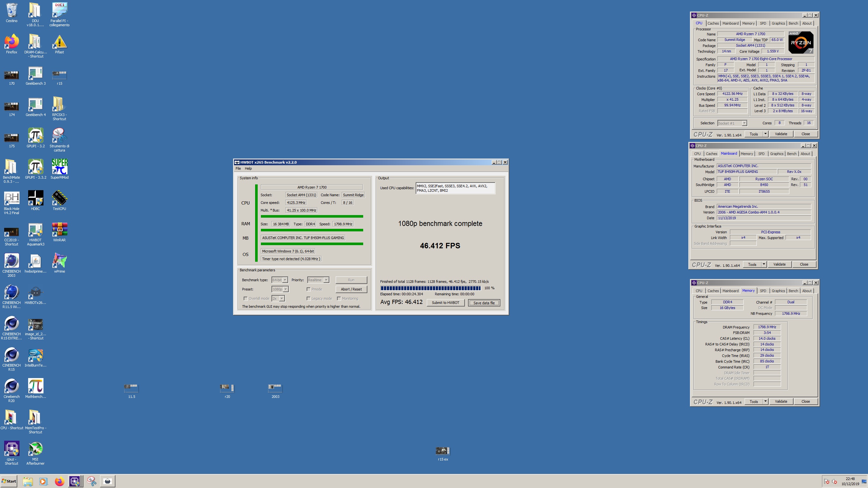Screen dimensions: 868x488
Task: Click the Abort / Reset button
Action: click(351, 289)
